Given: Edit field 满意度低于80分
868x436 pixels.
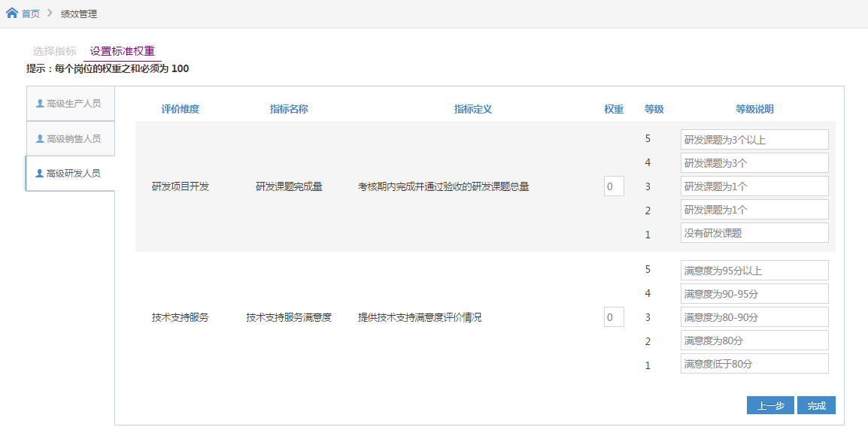Looking at the screenshot, I should coord(754,363).
